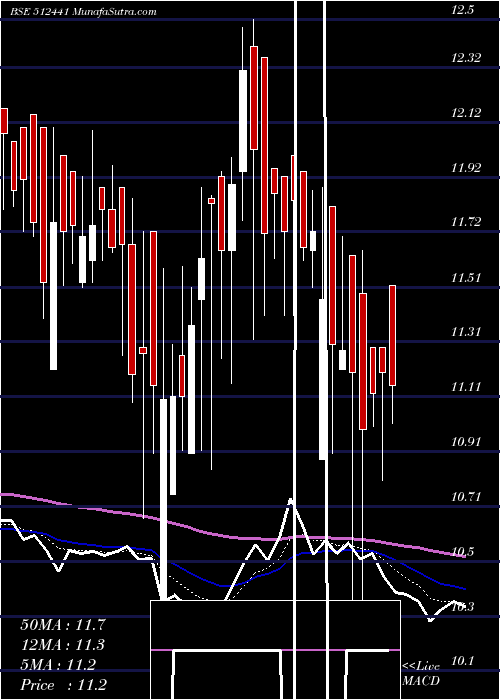
Task: Click the 12.32 price axis label
Action: (x=466, y=58)
